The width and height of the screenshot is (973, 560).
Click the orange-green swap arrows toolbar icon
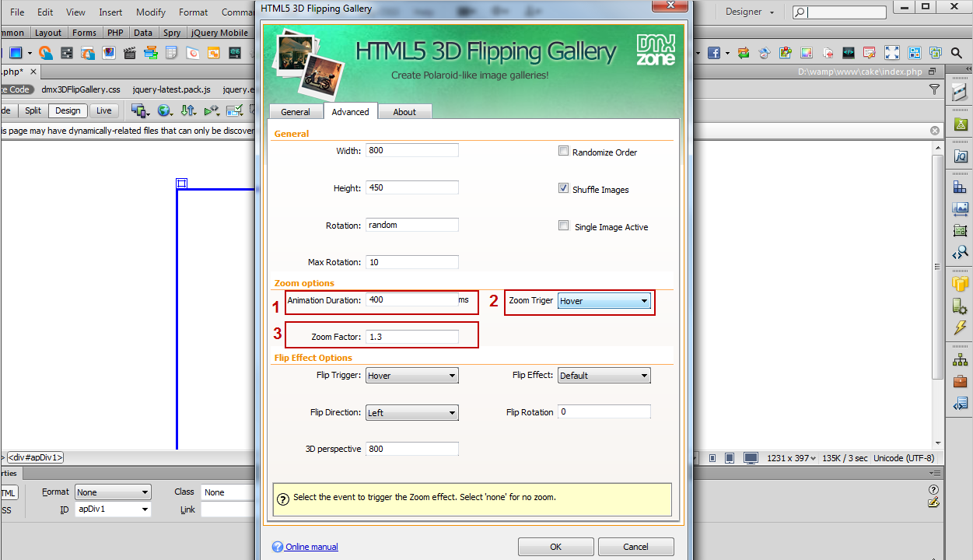[744, 53]
